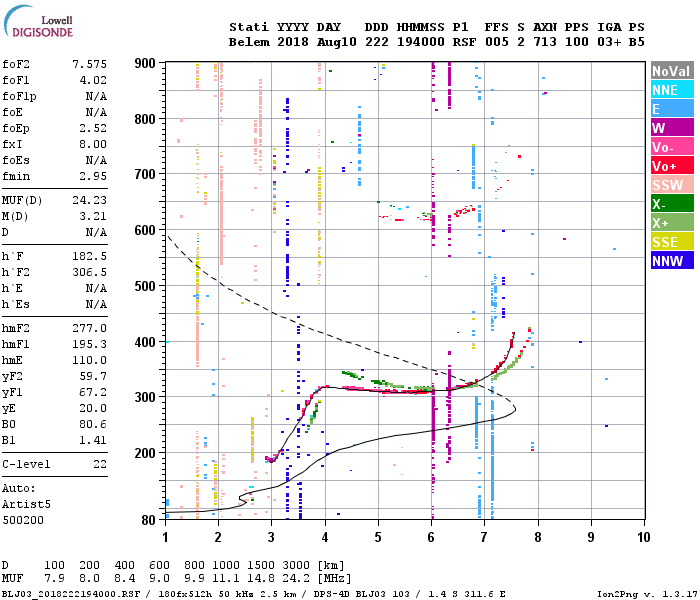Click the MUF 7.9 table value
Image resolution: width=700 pixels, height=600 pixels.
point(54,578)
